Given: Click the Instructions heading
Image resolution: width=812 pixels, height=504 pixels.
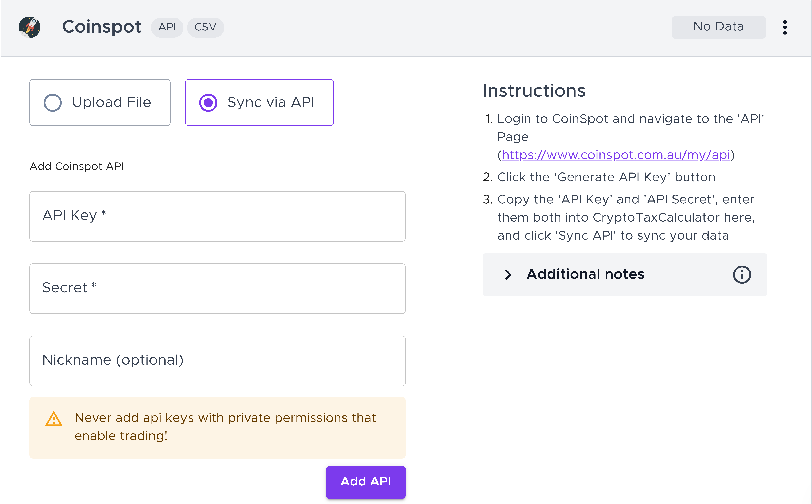Looking at the screenshot, I should pos(534,91).
